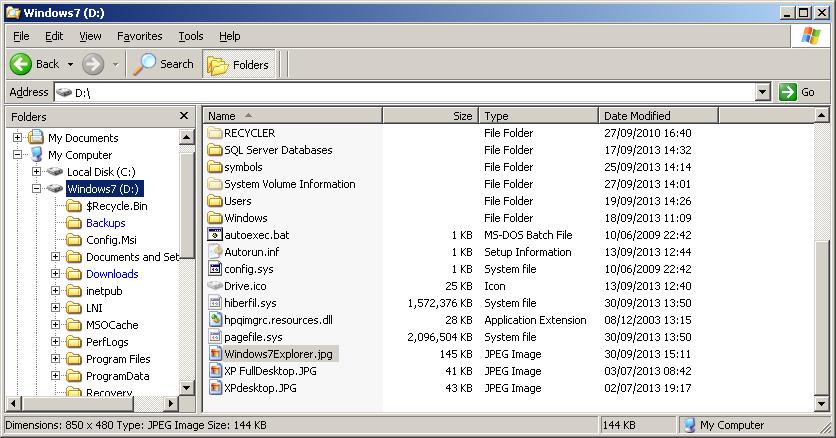Screen dimensions: 836x438
Task: Sort by the Size column header
Action: pyautogui.click(x=430, y=116)
